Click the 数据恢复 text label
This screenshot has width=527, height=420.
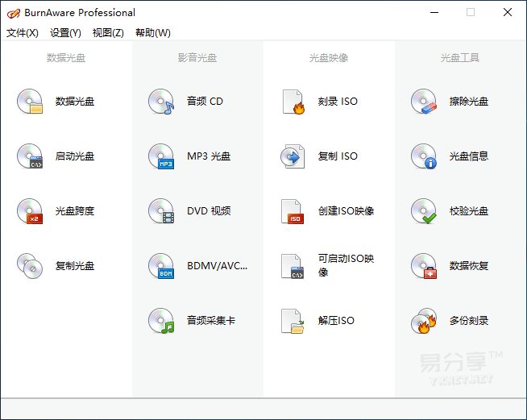[x=469, y=266]
